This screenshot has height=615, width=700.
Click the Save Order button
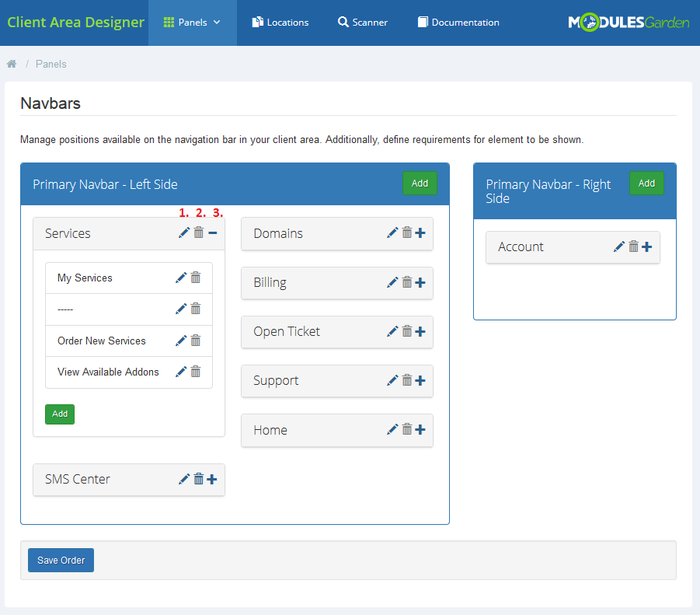point(61,560)
